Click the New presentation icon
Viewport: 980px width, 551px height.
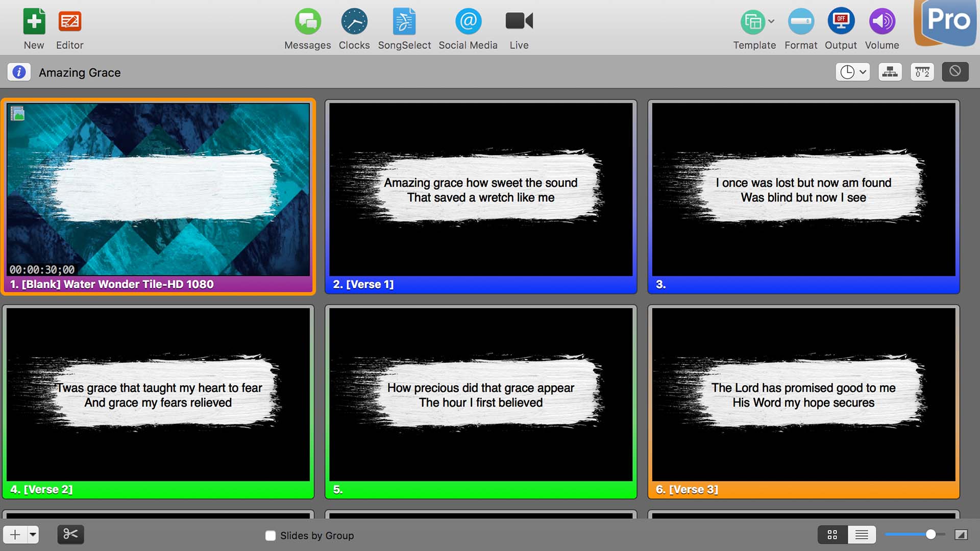pos(34,22)
